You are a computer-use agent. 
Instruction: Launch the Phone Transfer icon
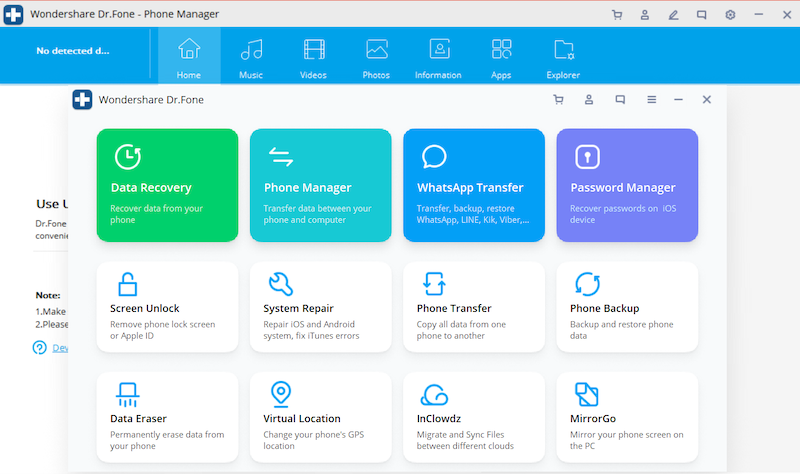(434, 284)
